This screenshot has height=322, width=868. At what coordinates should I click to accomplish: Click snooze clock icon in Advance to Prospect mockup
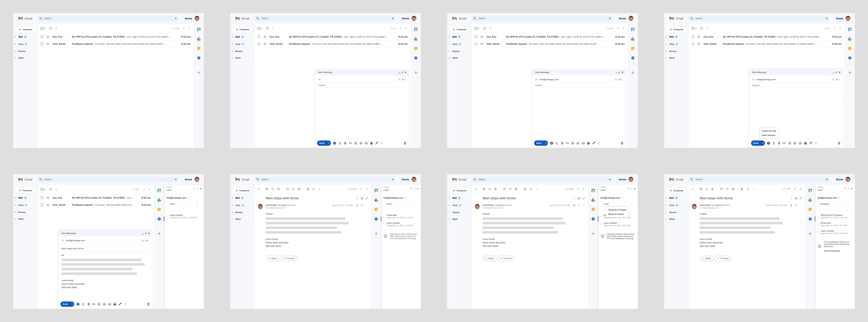(x=510, y=189)
